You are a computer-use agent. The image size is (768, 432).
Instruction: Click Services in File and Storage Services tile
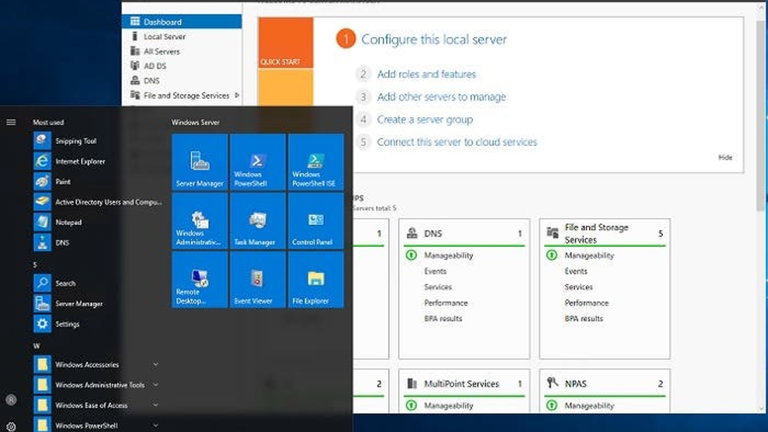pyautogui.click(x=578, y=287)
